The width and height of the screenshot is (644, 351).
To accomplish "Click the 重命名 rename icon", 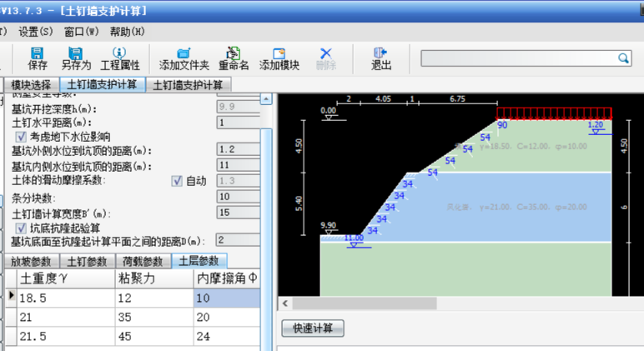I will click(x=234, y=53).
